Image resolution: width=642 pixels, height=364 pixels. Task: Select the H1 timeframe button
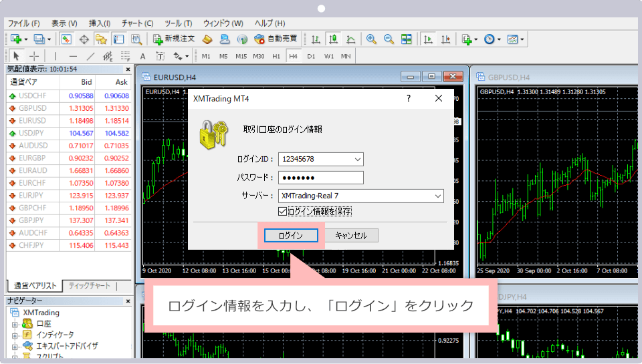[x=276, y=56]
